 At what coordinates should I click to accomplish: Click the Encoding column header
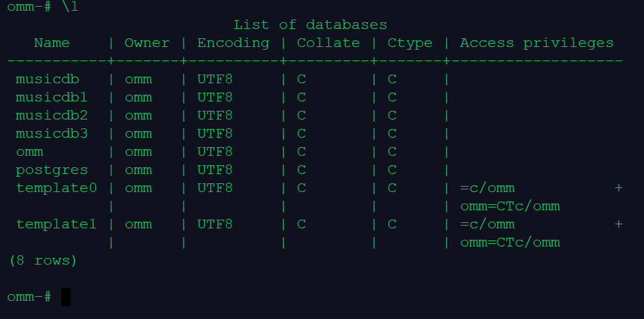click(233, 43)
